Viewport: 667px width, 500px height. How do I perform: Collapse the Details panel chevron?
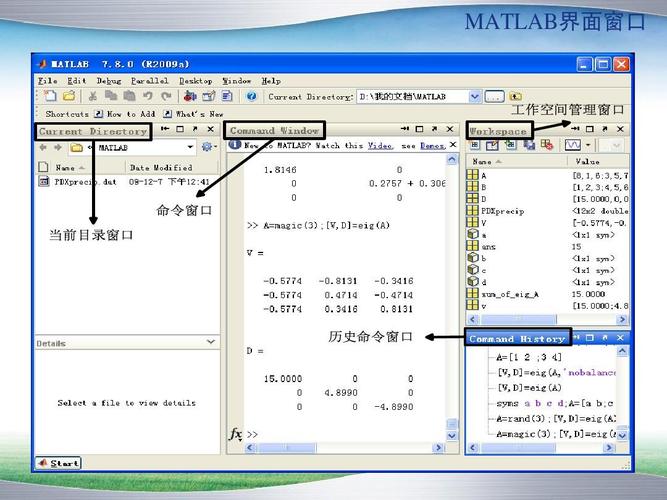(x=210, y=342)
